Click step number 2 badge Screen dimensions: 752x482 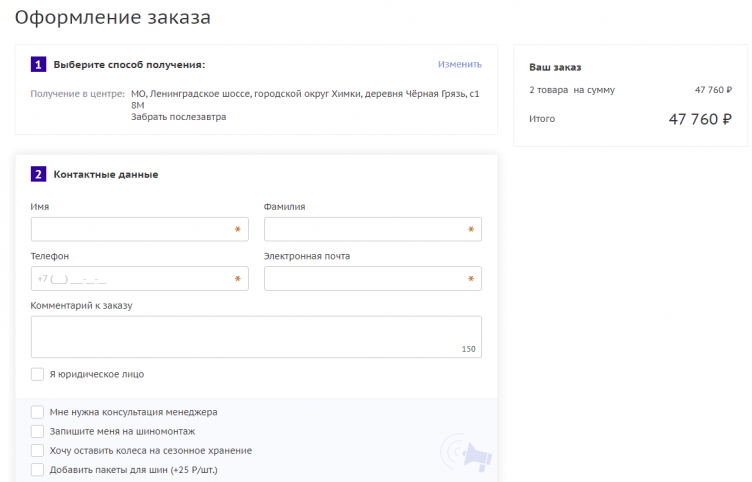(x=38, y=174)
